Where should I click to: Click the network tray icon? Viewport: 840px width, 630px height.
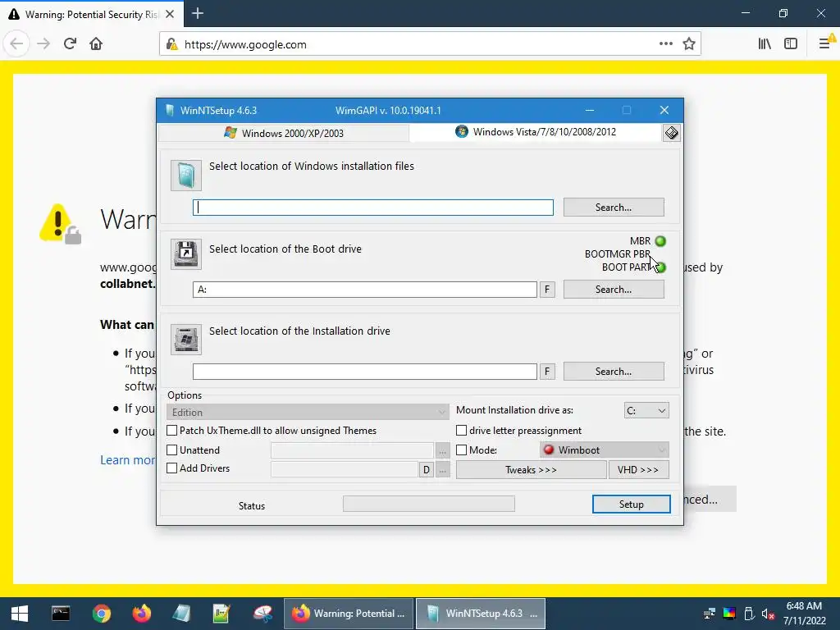710,614
